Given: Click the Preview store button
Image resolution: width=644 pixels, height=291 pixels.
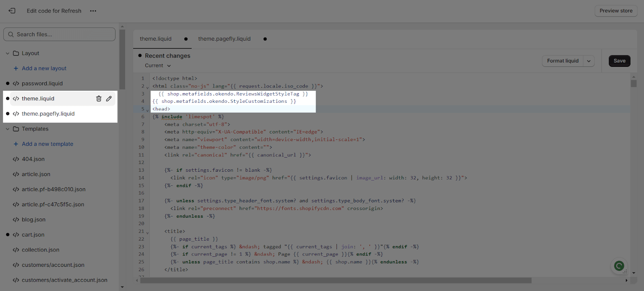Looking at the screenshot, I should (615, 11).
